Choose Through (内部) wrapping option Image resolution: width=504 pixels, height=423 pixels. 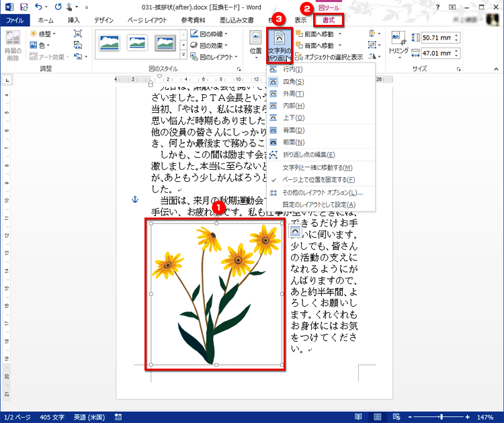pyautogui.click(x=321, y=105)
